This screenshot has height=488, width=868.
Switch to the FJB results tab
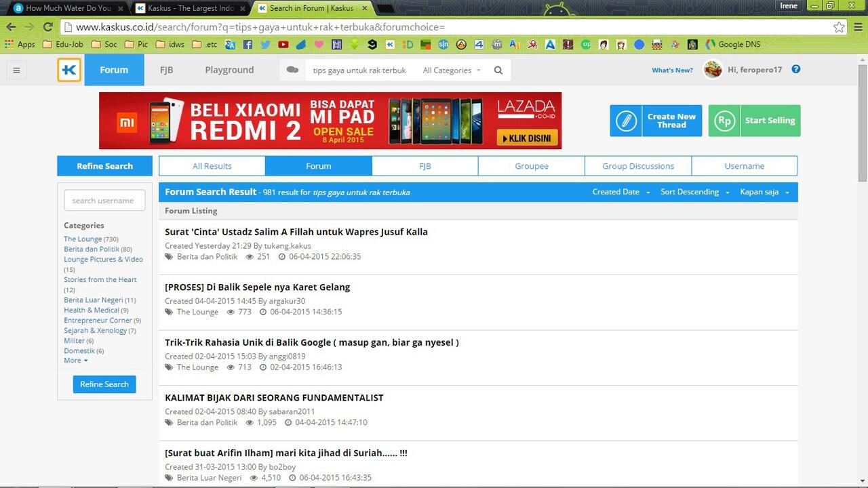pyautogui.click(x=425, y=166)
